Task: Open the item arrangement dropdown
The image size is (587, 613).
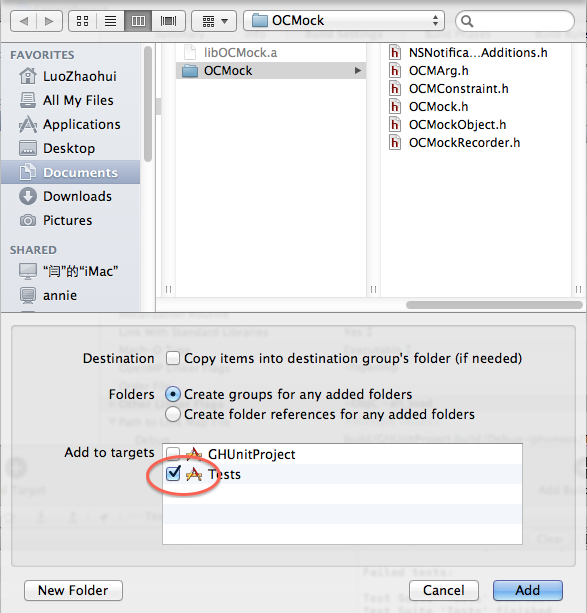Action: tap(214, 21)
